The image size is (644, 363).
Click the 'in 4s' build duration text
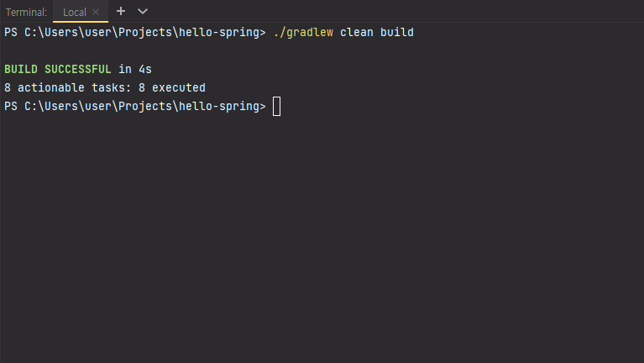click(x=135, y=69)
